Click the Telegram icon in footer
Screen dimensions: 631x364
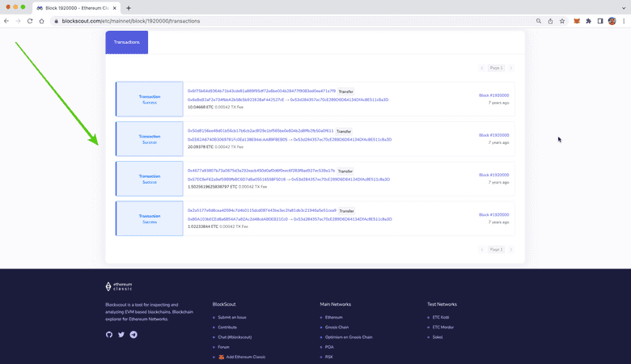click(133, 334)
